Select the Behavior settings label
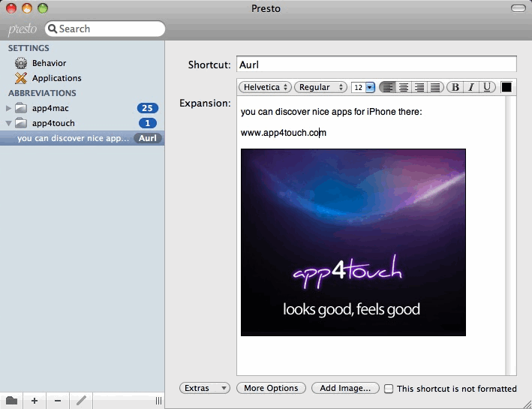This screenshot has height=409, width=532. [50, 63]
